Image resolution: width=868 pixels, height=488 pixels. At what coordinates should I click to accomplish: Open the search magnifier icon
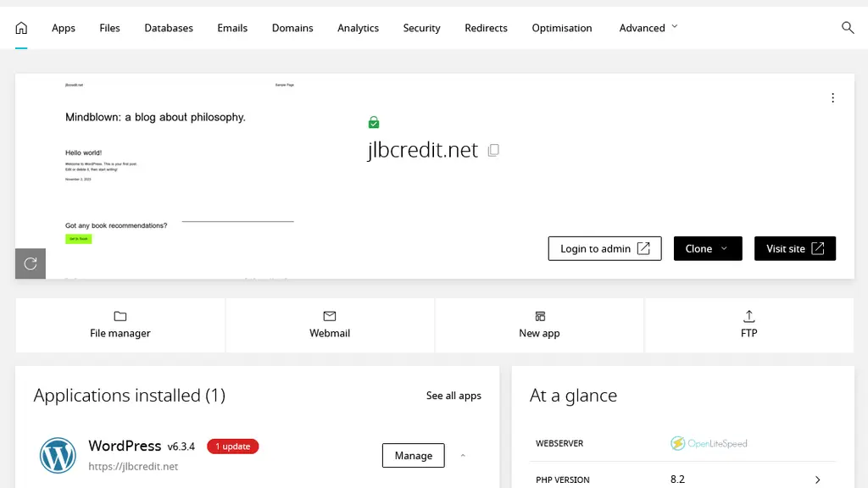(848, 28)
